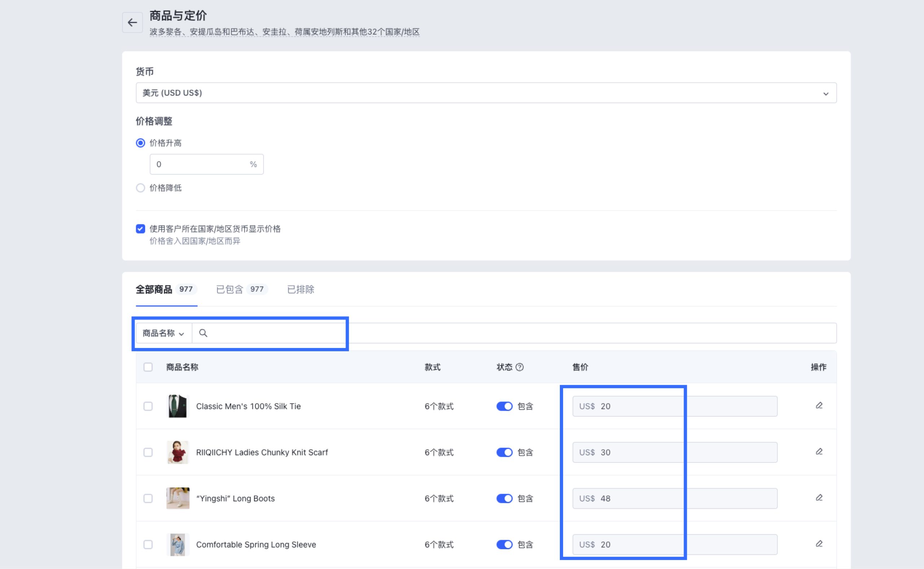Tick the select-all checkbox in table header

pos(148,367)
